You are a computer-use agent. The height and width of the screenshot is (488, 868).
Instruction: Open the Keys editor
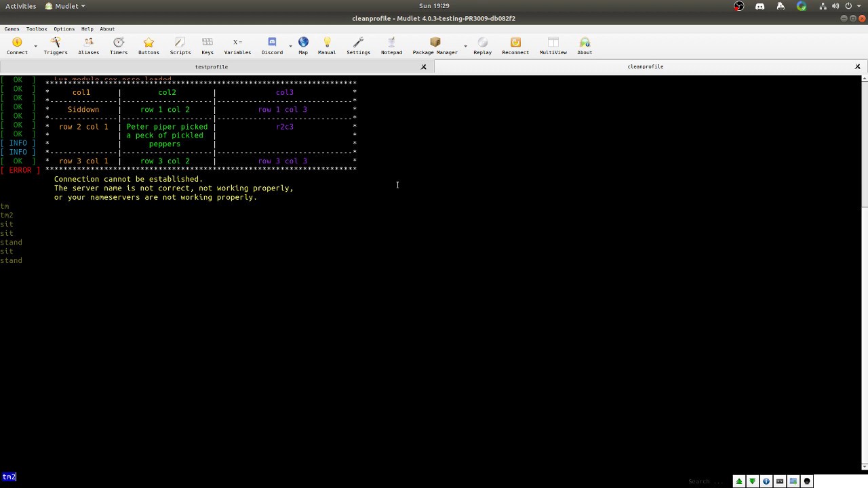tap(208, 45)
